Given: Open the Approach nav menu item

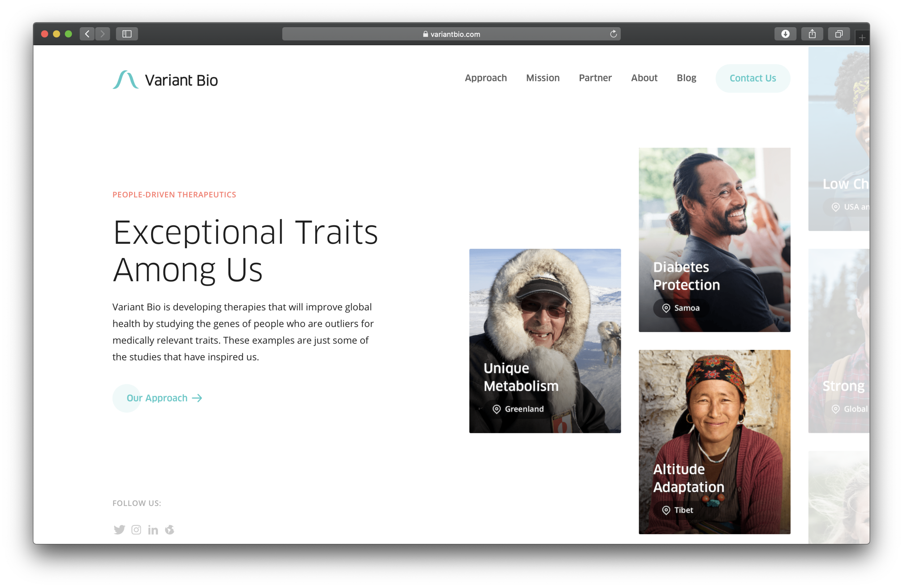Looking at the screenshot, I should (x=486, y=78).
